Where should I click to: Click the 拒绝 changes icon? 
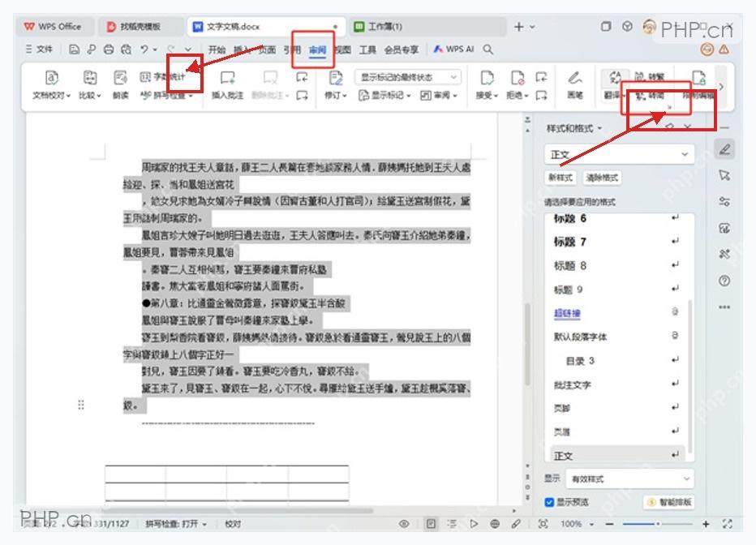click(x=518, y=78)
